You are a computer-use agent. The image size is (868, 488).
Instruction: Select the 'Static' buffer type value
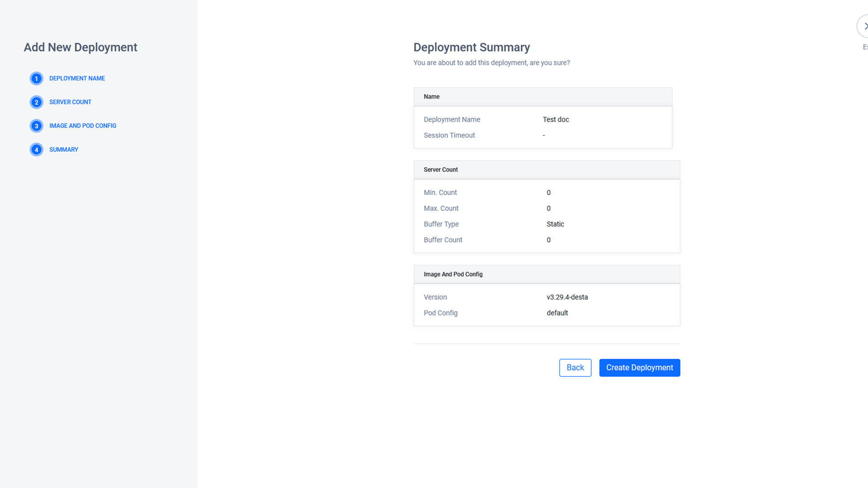click(555, 224)
